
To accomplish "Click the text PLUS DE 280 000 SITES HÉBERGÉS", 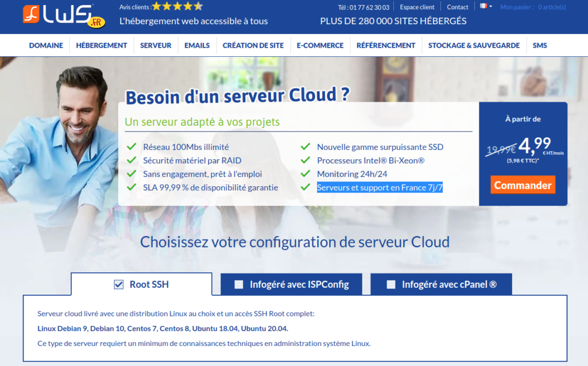I will coord(393,21).
